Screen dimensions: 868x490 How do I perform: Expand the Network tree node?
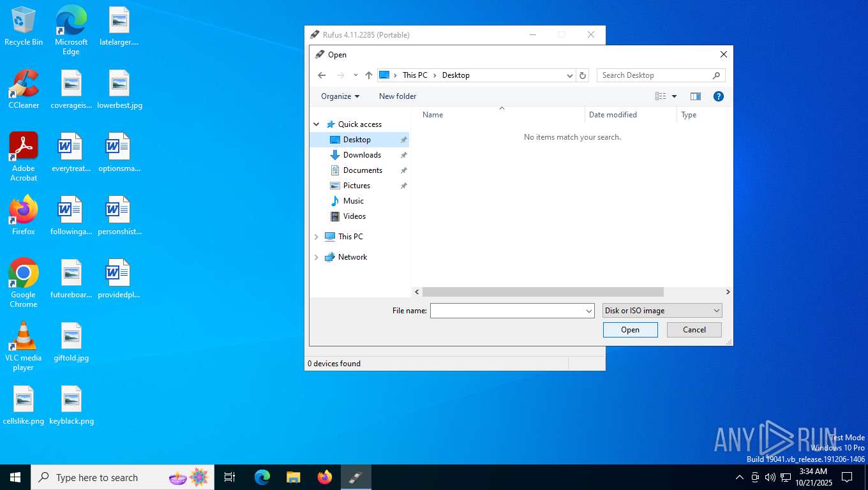click(x=317, y=257)
